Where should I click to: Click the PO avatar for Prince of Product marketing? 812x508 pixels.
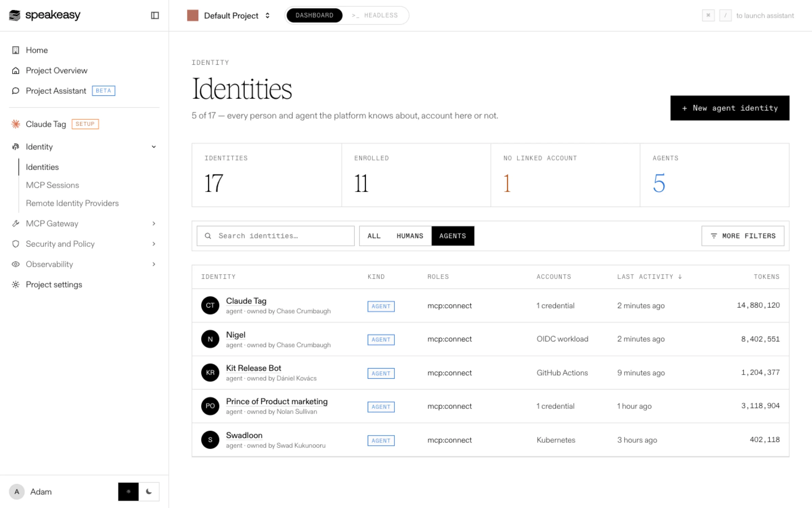210,406
